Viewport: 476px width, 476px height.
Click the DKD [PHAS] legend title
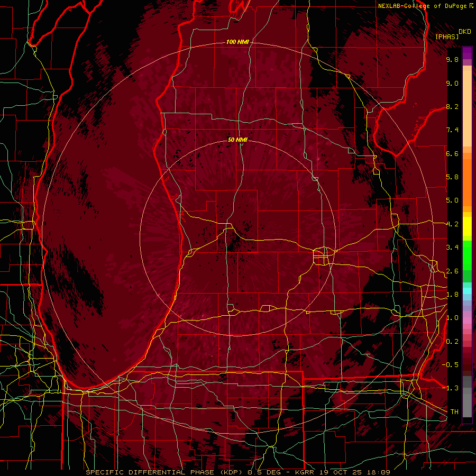[x=453, y=34]
